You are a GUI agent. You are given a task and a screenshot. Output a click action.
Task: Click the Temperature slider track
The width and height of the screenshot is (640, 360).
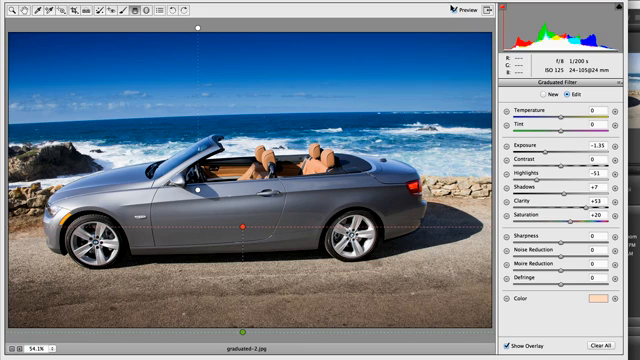(561, 117)
